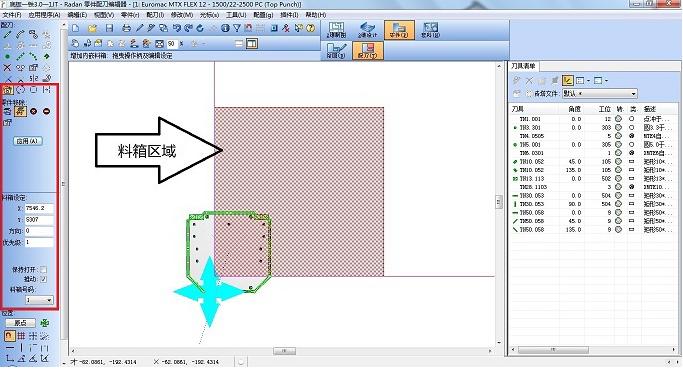
Task: Click the X coordinate field under 料箱设定
Action: (x=39, y=208)
